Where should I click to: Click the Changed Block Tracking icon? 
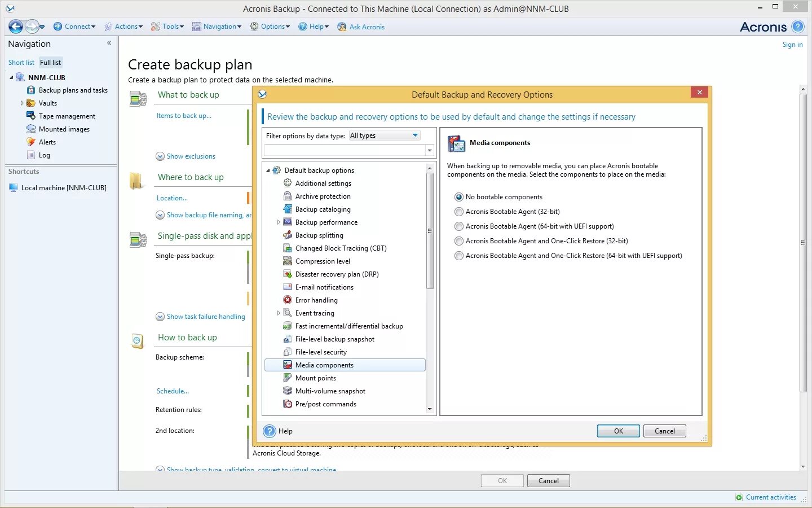tap(288, 248)
